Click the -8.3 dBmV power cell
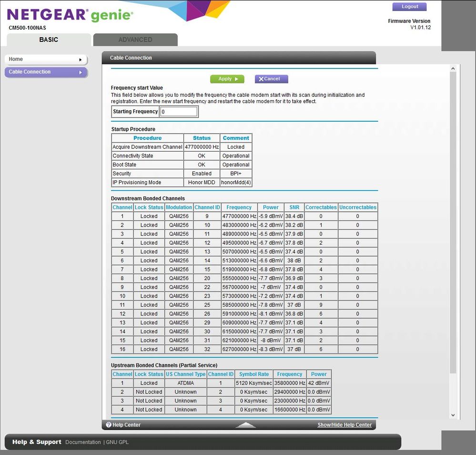Screen dimensions: 476x455 coord(271,349)
